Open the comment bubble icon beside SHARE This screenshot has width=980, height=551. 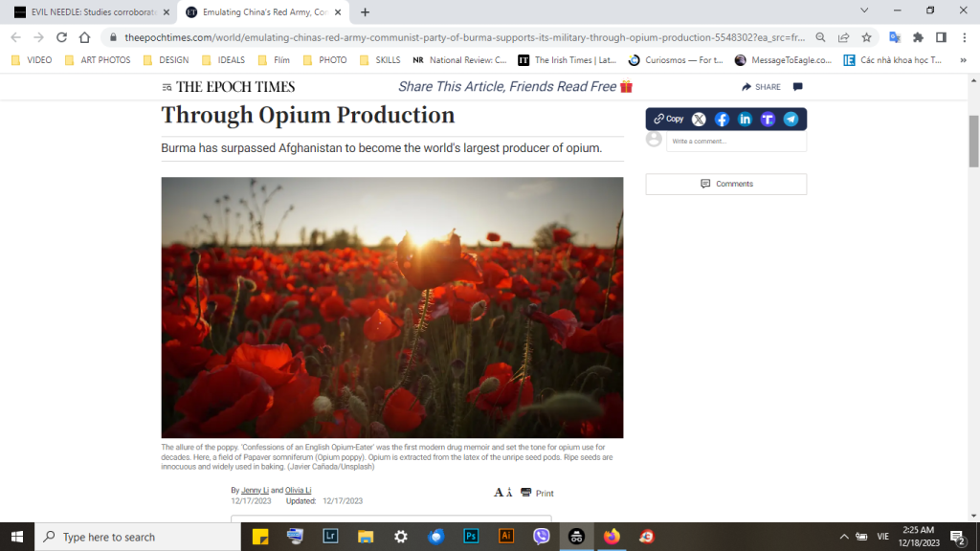(x=798, y=87)
